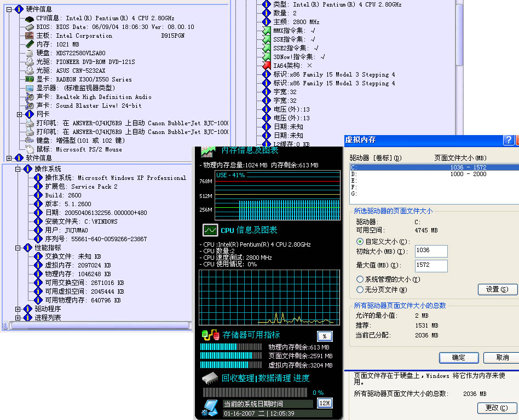519x420 pixels.
Task: Toggle the 12H time format button
Action: pos(325,403)
